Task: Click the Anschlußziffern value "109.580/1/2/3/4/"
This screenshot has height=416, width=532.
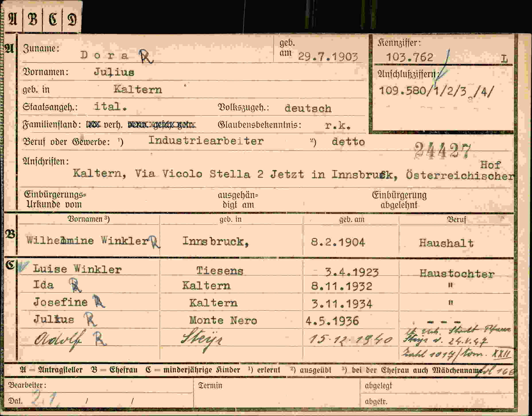Action: tap(436, 91)
